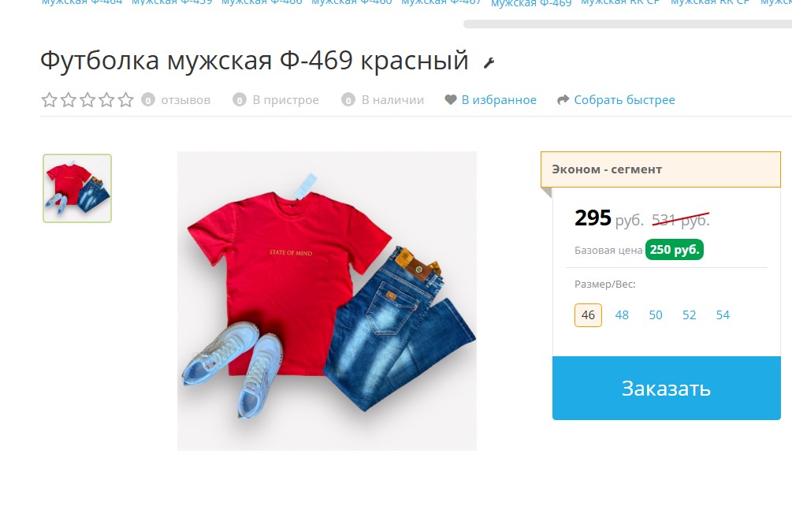This screenshot has width=792, height=532.
Task: Select size 46
Action: tap(588, 315)
